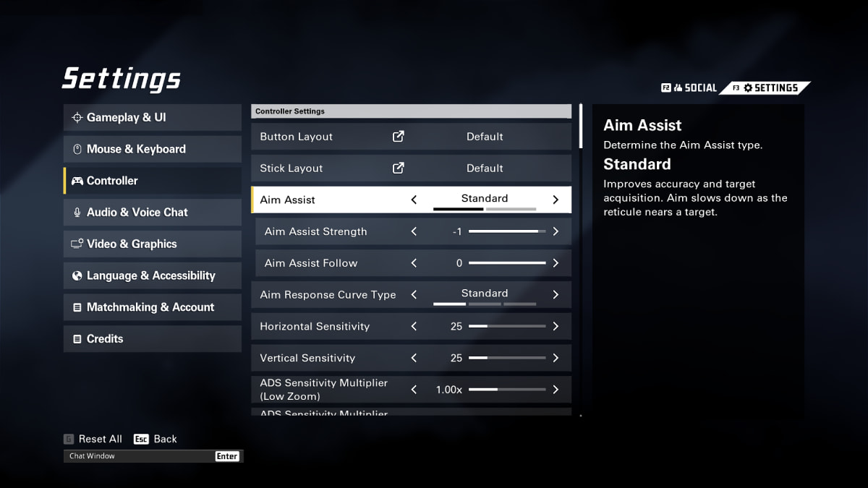Open the Button Layout external link icon
The width and height of the screenshot is (868, 488).
[398, 137]
